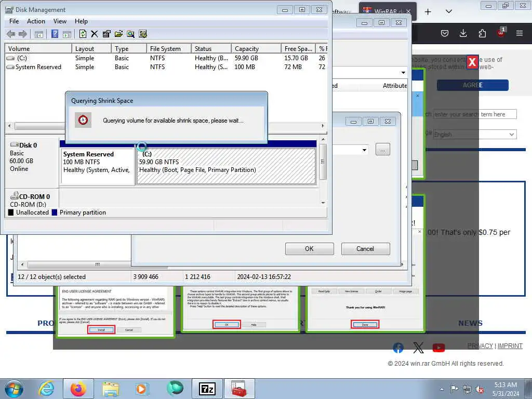Click the Back arrow in Disk Management toolbar
This screenshot has width=532, height=399.
[11, 34]
